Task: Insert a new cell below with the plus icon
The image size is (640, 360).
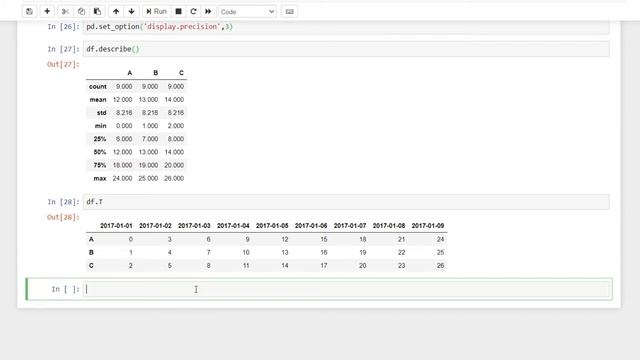Action: point(47,11)
